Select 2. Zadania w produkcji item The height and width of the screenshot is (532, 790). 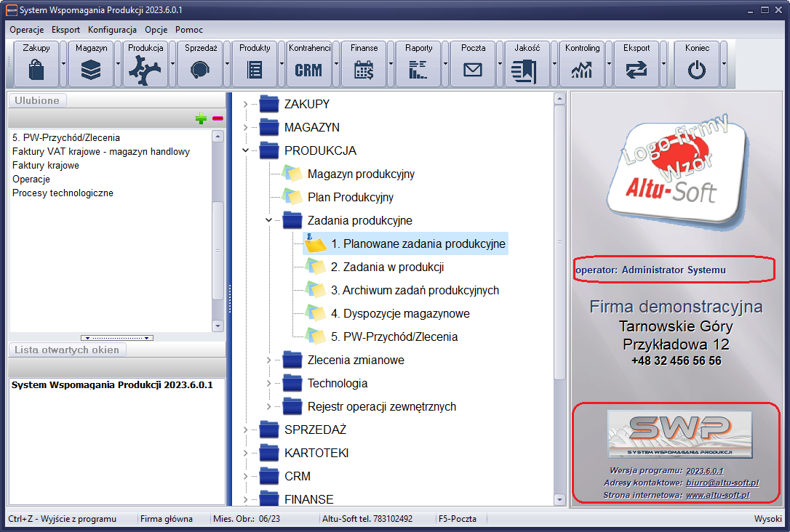387,267
